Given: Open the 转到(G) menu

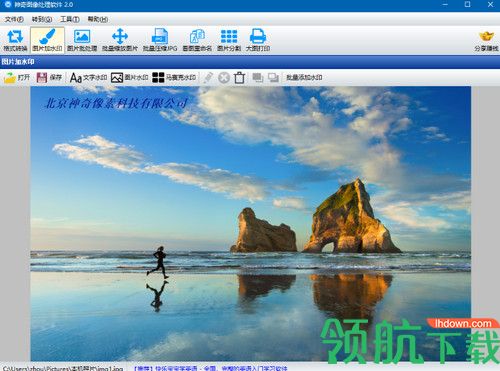Looking at the screenshot, I should (42, 19).
